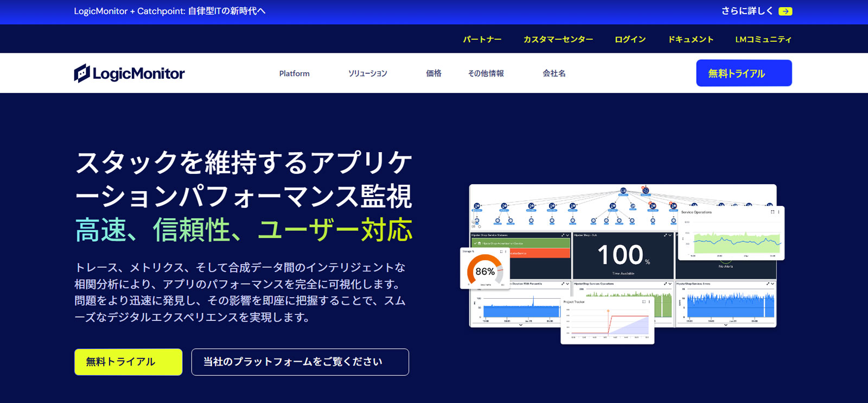Click the gradient text 高速、信頼性、ユーザー対応
Viewport: 868px width, 403px height.
244,230
